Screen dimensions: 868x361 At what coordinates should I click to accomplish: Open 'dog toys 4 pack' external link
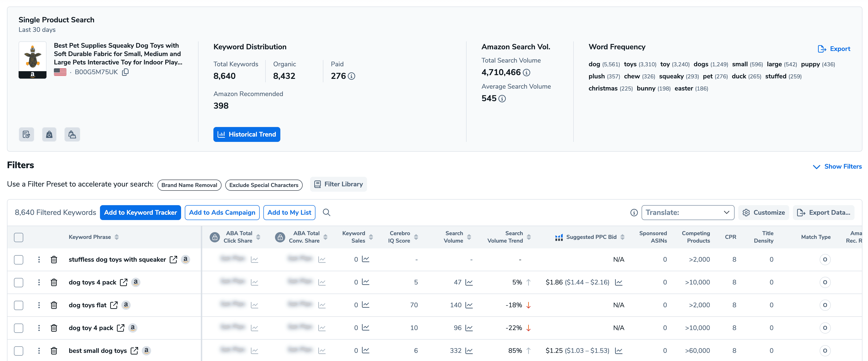[x=124, y=282]
